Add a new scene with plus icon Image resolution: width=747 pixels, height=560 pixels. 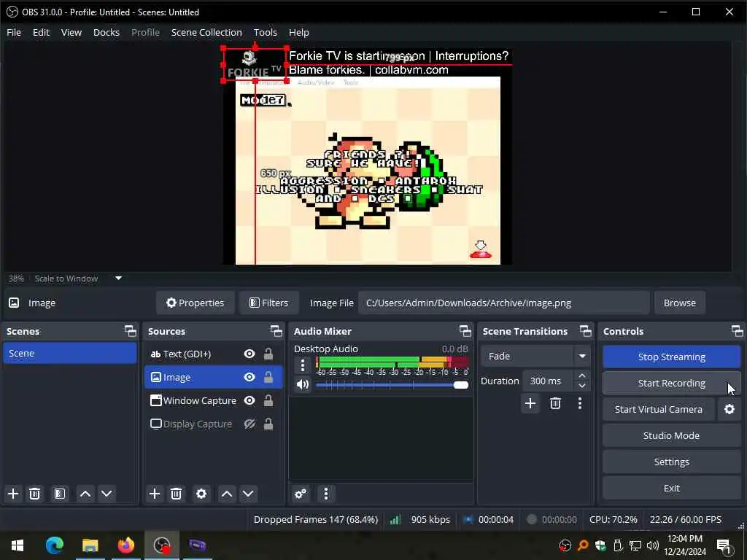[13, 494]
